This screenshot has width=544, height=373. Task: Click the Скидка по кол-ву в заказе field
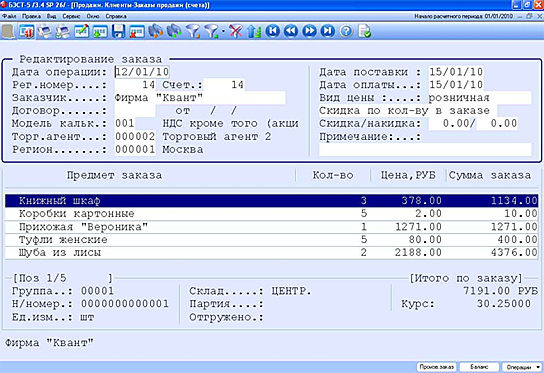pos(408,111)
